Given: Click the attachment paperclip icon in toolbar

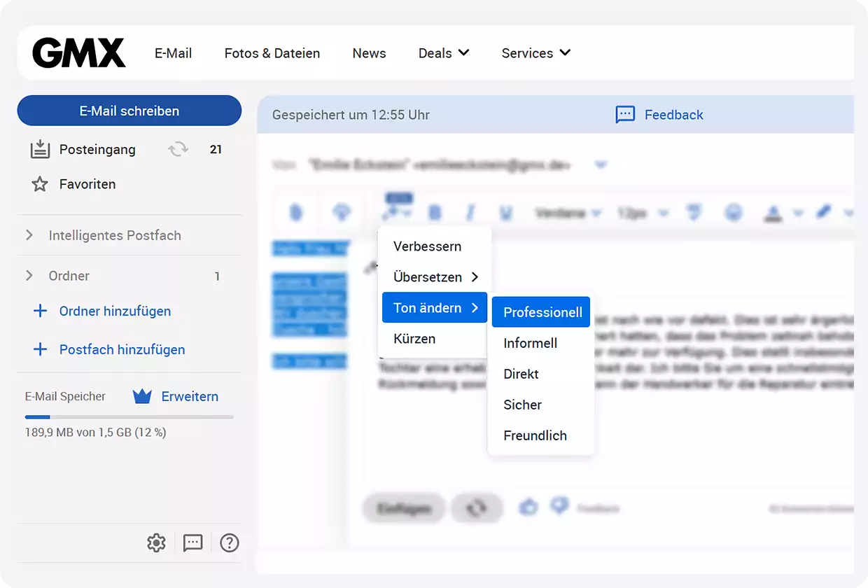Looking at the screenshot, I should click(x=296, y=213).
